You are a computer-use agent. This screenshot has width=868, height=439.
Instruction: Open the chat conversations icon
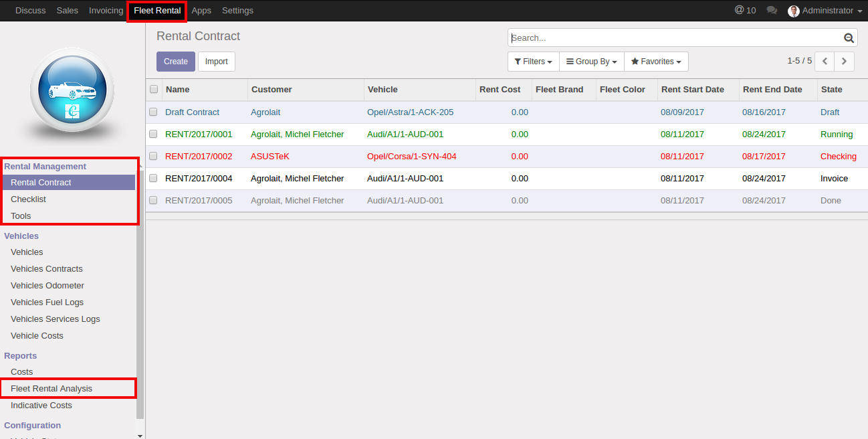(x=772, y=11)
